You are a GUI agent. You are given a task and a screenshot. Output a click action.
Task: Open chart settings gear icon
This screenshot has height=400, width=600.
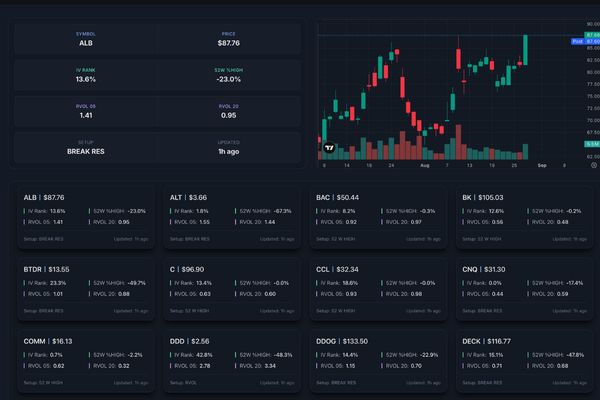click(x=591, y=165)
